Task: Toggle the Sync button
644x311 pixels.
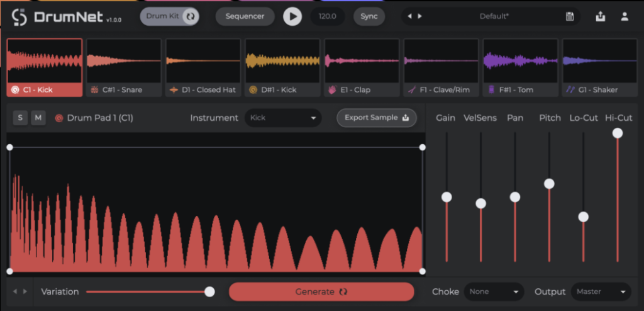Action: (369, 16)
